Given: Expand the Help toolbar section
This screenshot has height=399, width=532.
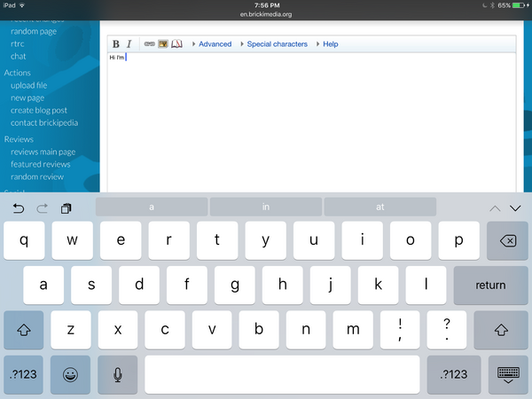Looking at the screenshot, I should (x=330, y=44).
